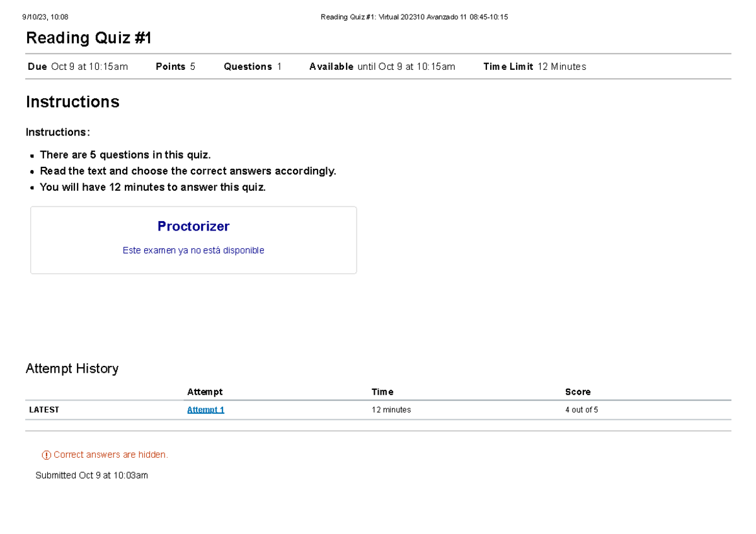Select the Score column header
Viewport: 756px width, 534px height.
(x=578, y=392)
